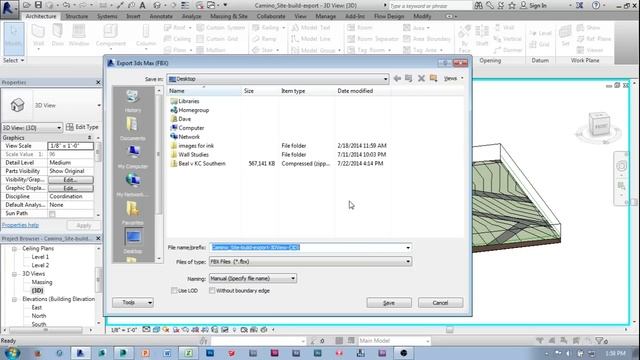The width and height of the screenshot is (640, 360).
Task: Open My Computer place in dialog sidebar
Action: point(133,157)
